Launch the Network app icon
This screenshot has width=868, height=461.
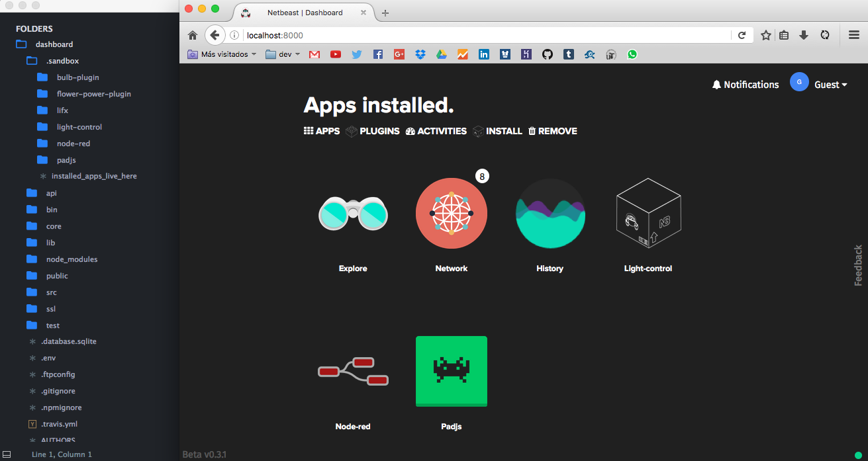(x=452, y=214)
